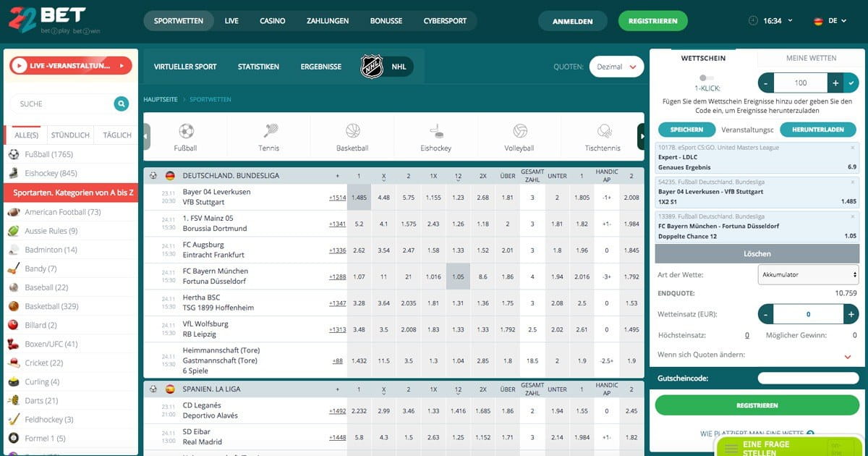Decrease the Wetteinsatz stake with minus button
This screenshot has height=456, width=868.
[765, 314]
